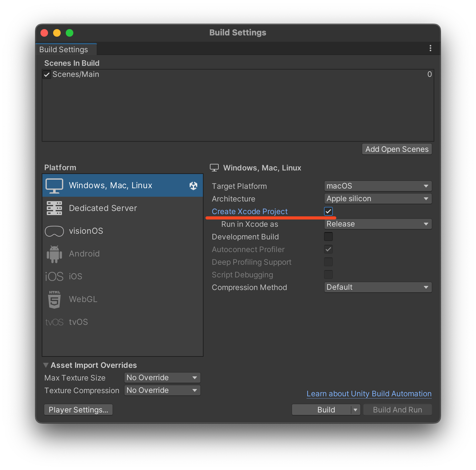The width and height of the screenshot is (476, 470).
Task: Click the Dedicated Server rack icon
Action: 54,208
